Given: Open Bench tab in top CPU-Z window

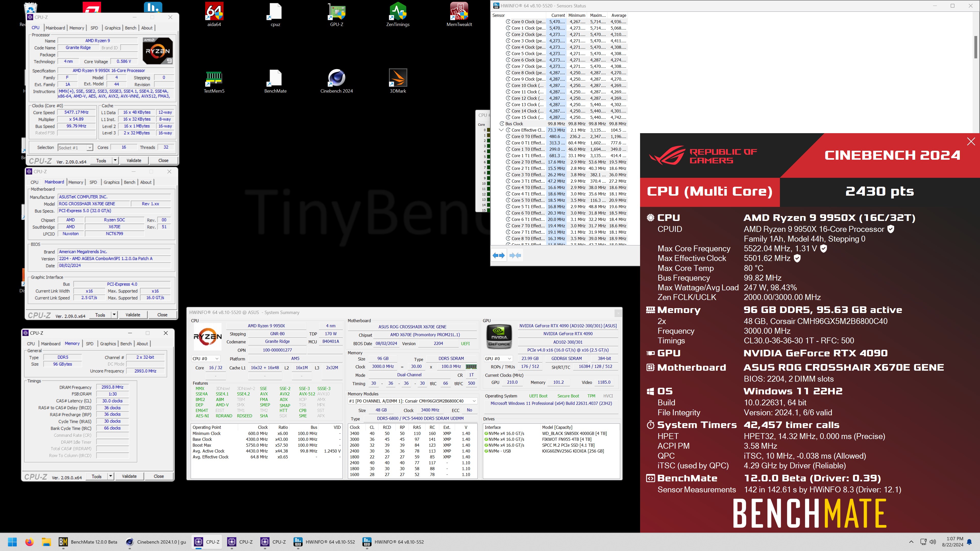Looking at the screenshot, I should coord(130,28).
